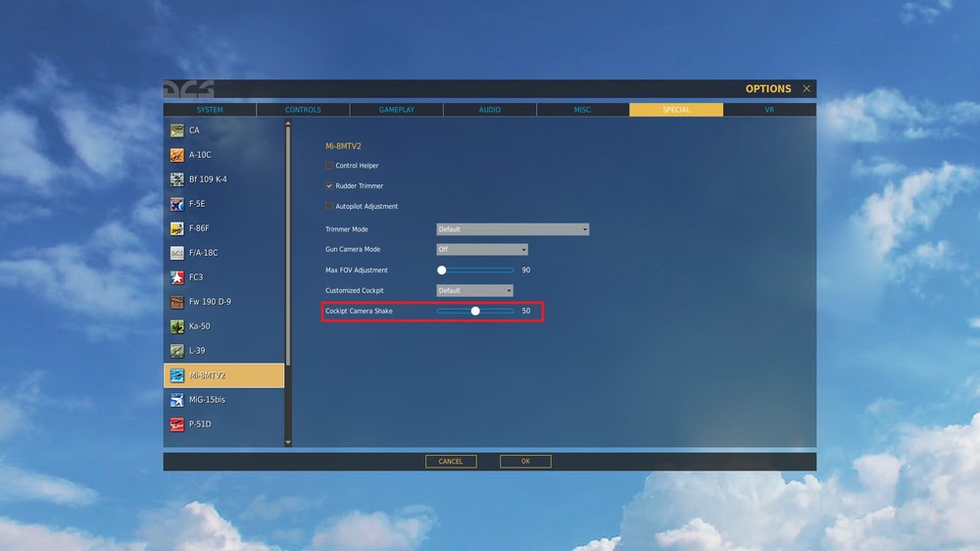Image resolution: width=980 pixels, height=551 pixels.
Task: Switch to the AUDIO tab
Action: (489, 110)
